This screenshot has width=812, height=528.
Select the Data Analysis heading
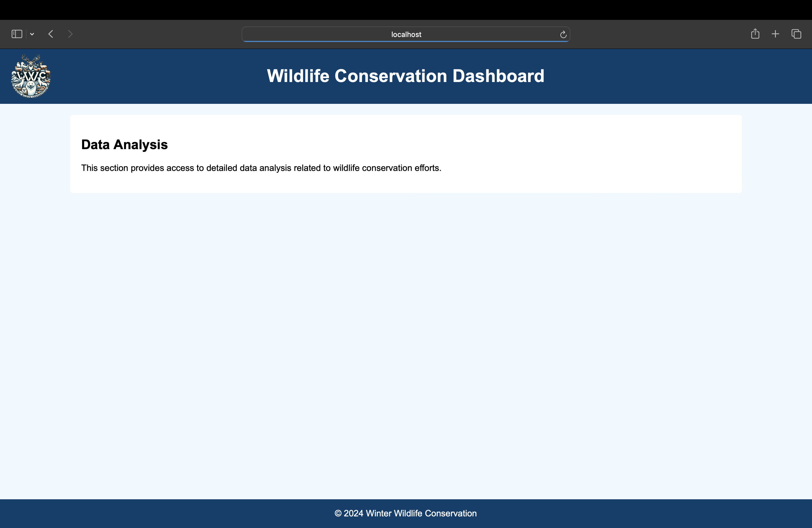[124, 145]
